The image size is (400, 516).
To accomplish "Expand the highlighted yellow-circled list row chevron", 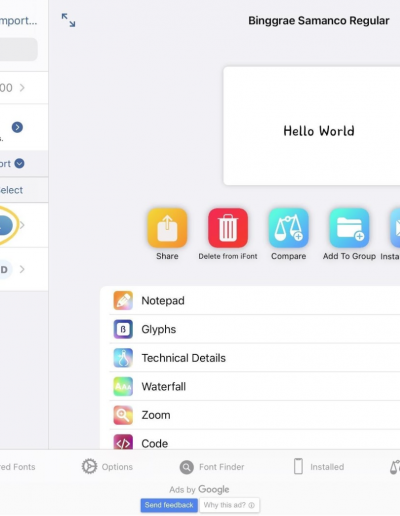I will tap(22, 225).
